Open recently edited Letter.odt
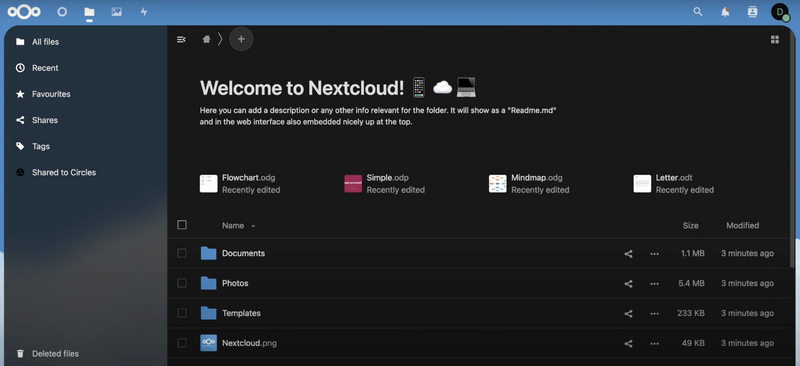Viewport: 800px width, 366px height. click(x=673, y=184)
